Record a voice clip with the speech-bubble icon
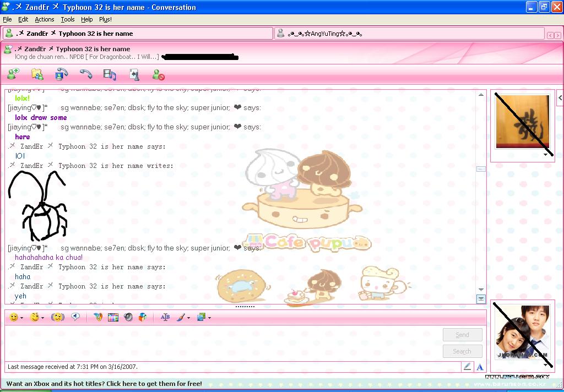 [x=75, y=317]
